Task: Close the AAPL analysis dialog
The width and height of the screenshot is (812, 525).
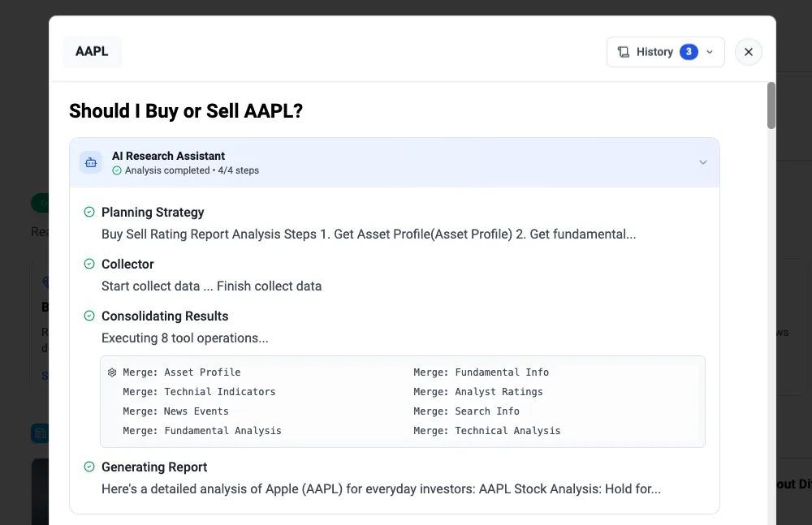Action: coord(749,52)
